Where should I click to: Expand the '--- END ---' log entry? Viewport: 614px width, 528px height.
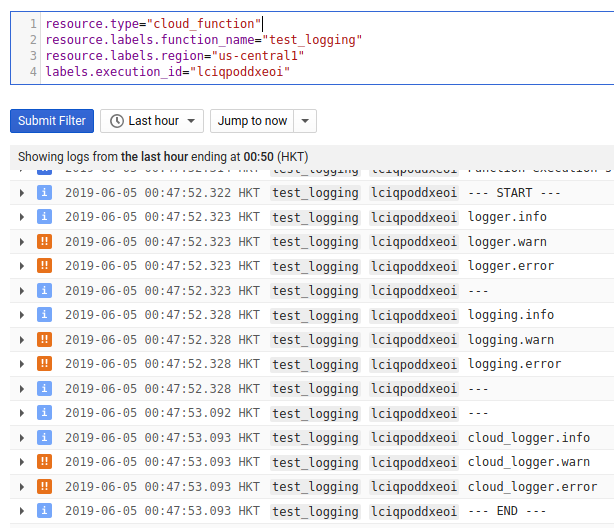coord(22,511)
